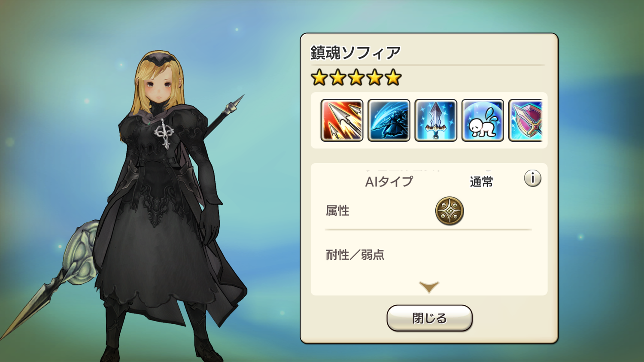
Task: Click the 通常 AI type value
Action: 481,182
